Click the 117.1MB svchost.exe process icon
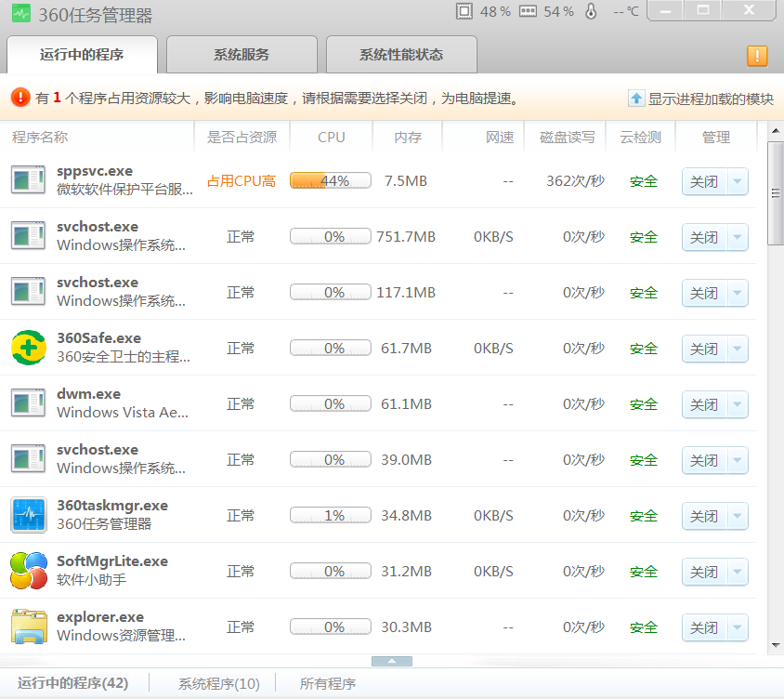784x699 pixels. pos(29,292)
